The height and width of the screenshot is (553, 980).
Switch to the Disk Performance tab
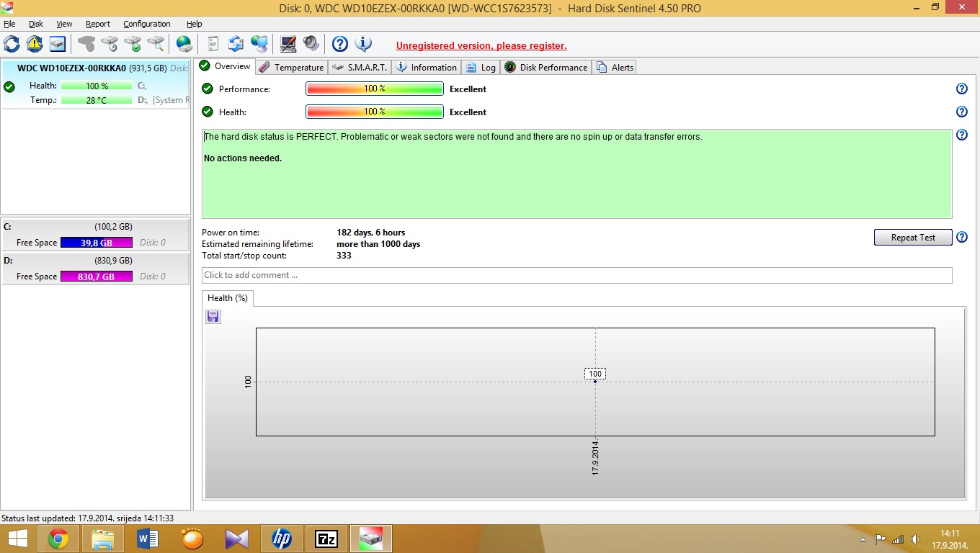(x=546, y=67)
